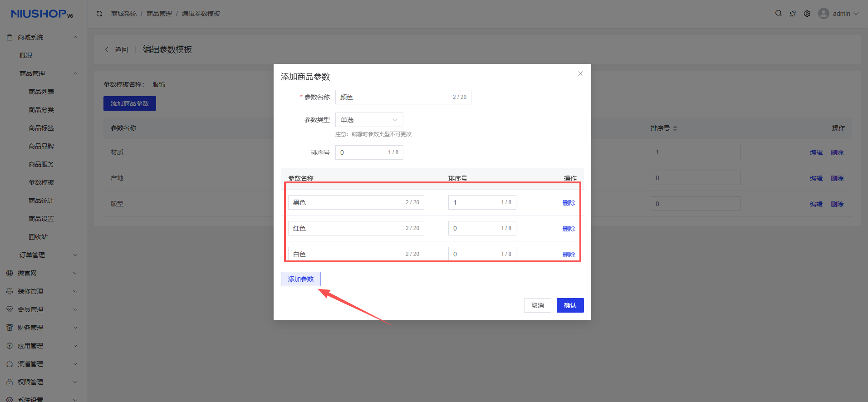The height and width of the screenshot is (402, 868).
Task: Delete the 材质 parameter row
Action: (x=837, y=152)
